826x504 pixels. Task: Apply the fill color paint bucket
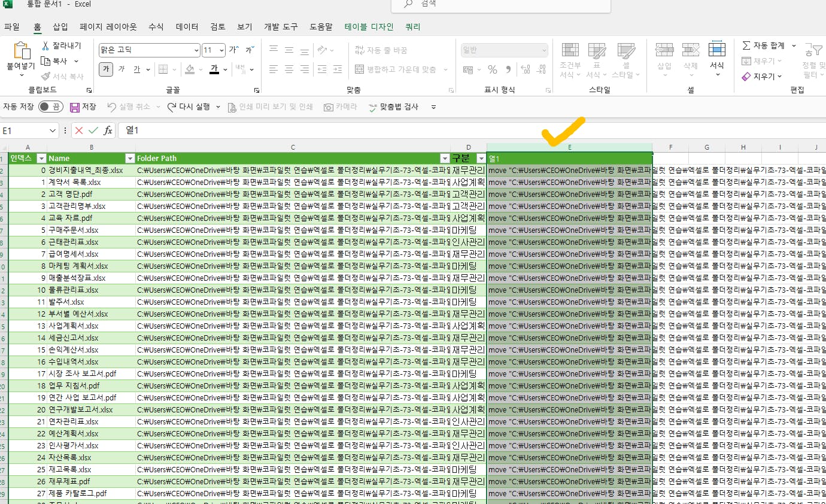point(190,69)
